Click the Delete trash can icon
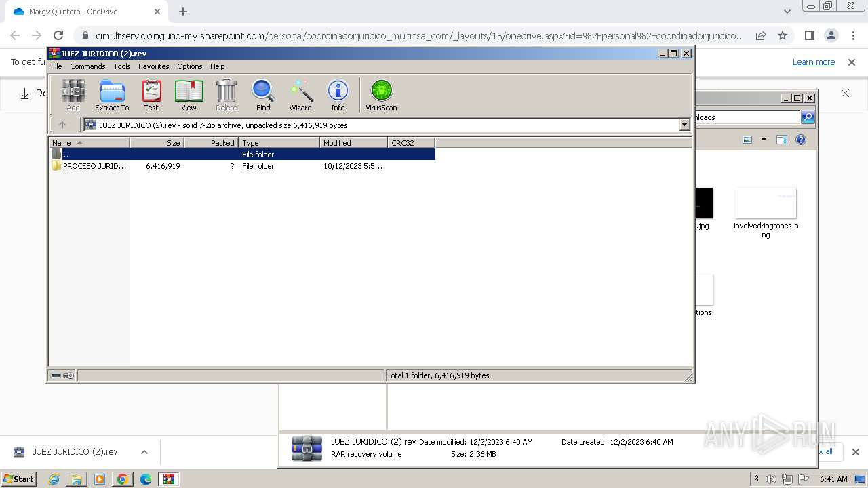This screenshot has height=488, width=868. pyautogui.click(x=226, y=95)
